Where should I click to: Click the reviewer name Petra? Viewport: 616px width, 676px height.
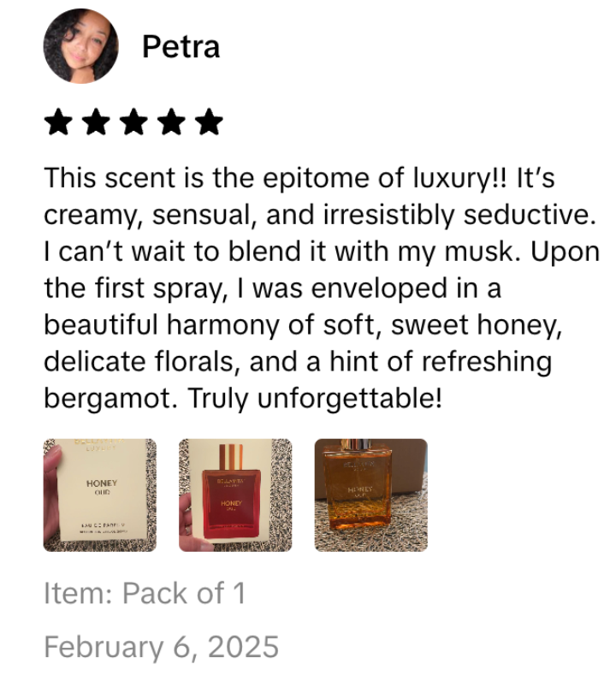(181, 47)
